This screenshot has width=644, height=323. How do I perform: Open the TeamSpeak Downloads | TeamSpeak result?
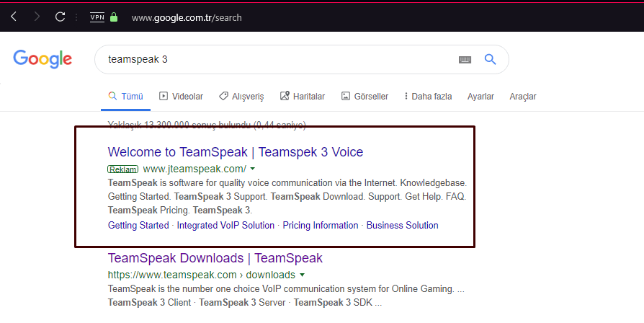[215, 258]
